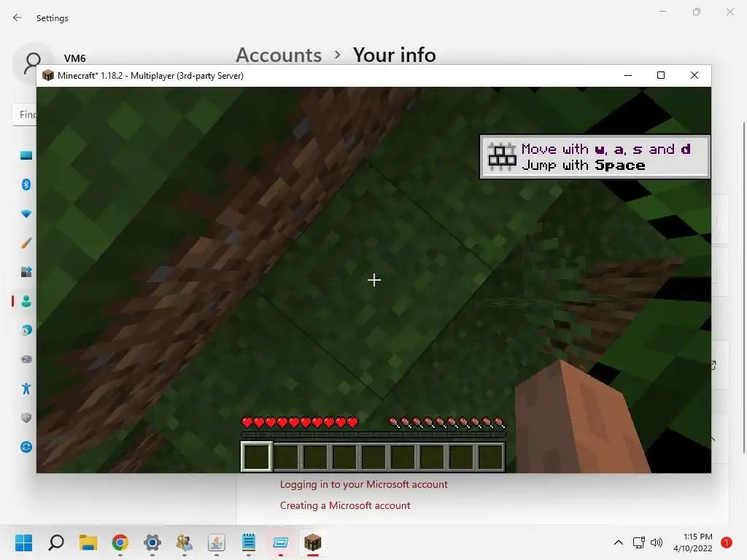
Task: Open Gaming controller icon in Settings sidebar
Action: (x=26, y=359)
